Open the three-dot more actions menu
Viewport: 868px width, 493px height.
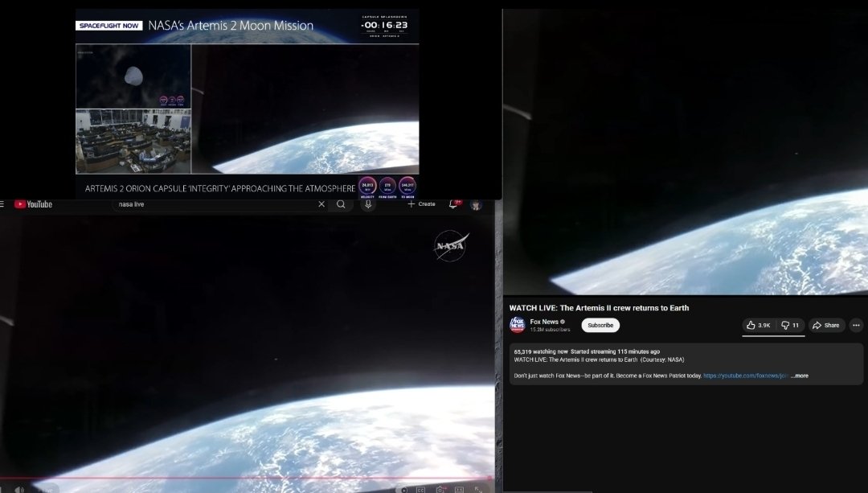857,325
